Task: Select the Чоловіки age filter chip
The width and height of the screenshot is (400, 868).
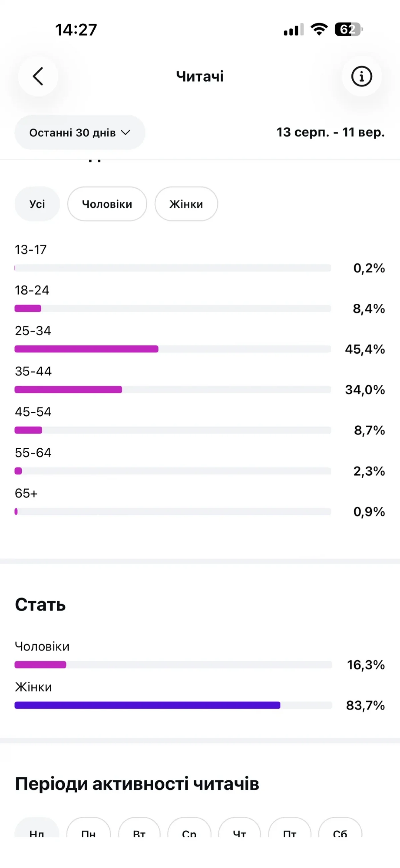Action: pos(107,204)
